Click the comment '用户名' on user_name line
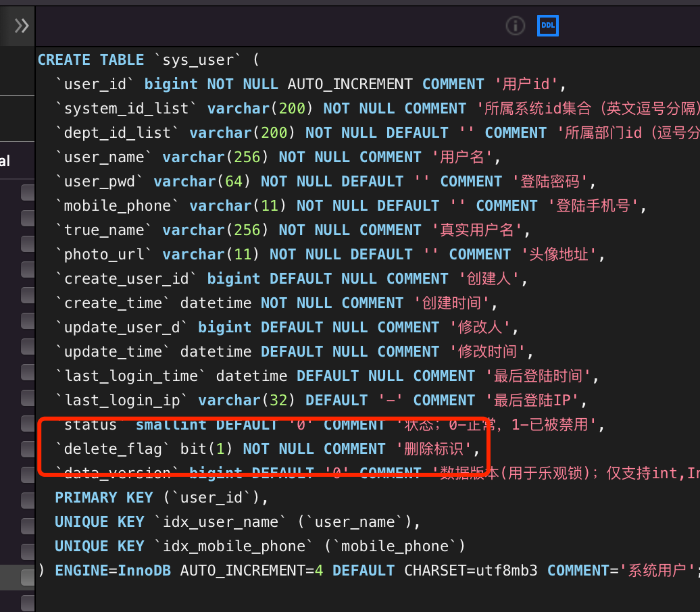 click(x=462, y=157)
